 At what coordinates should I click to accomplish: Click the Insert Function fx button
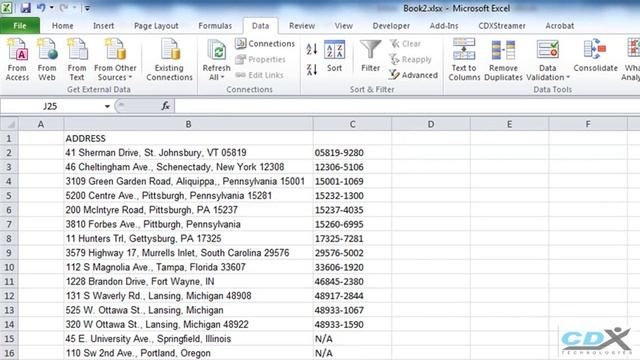[165, 106]
